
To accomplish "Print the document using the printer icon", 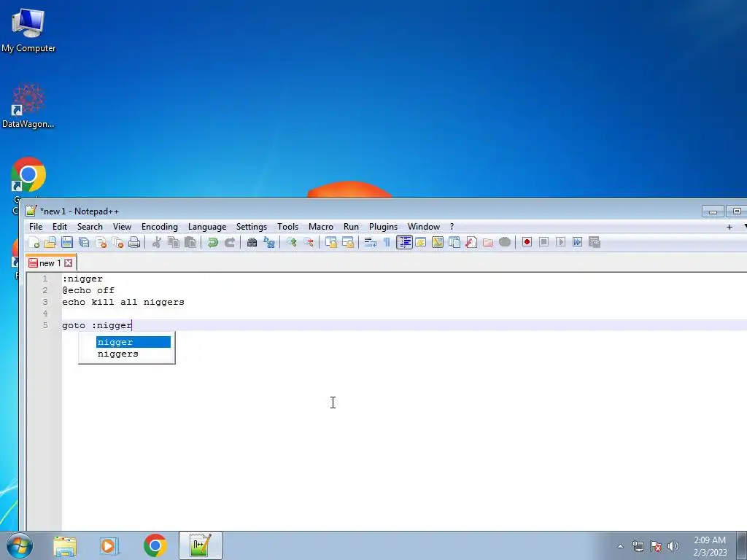I will [x=134, y=242].
